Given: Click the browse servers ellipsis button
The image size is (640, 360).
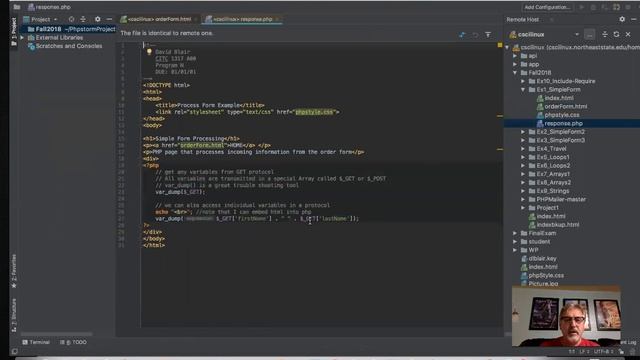Looking at the screenshot, I should tap(589, 35).
